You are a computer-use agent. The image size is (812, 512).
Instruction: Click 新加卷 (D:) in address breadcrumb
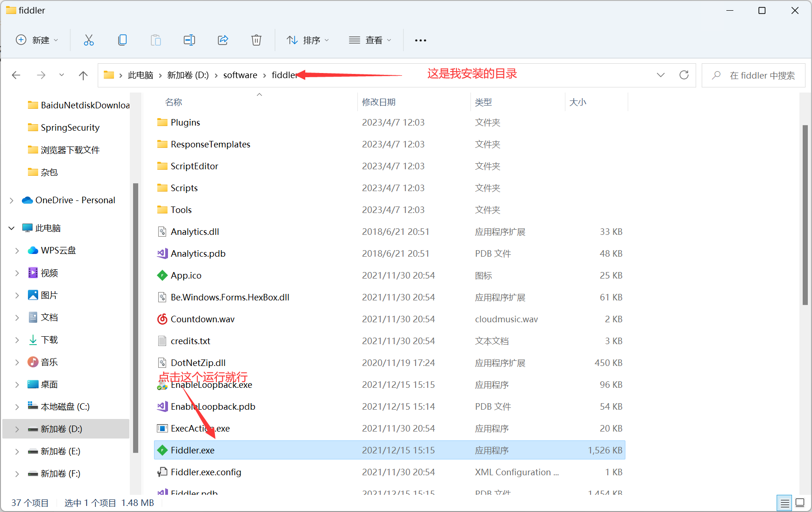[x=188, y=75]
